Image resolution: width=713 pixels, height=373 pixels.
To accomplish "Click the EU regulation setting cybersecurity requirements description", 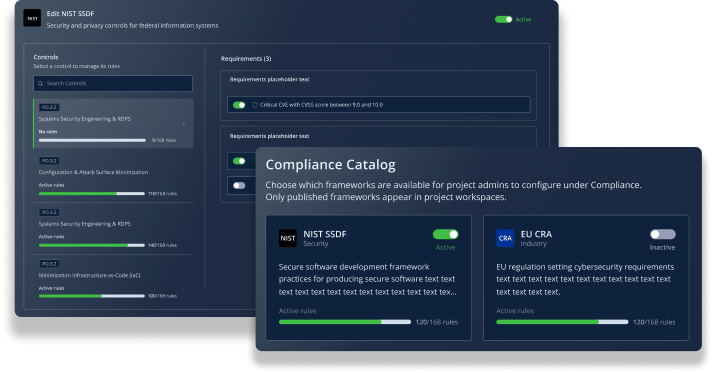I will (585, 279).
